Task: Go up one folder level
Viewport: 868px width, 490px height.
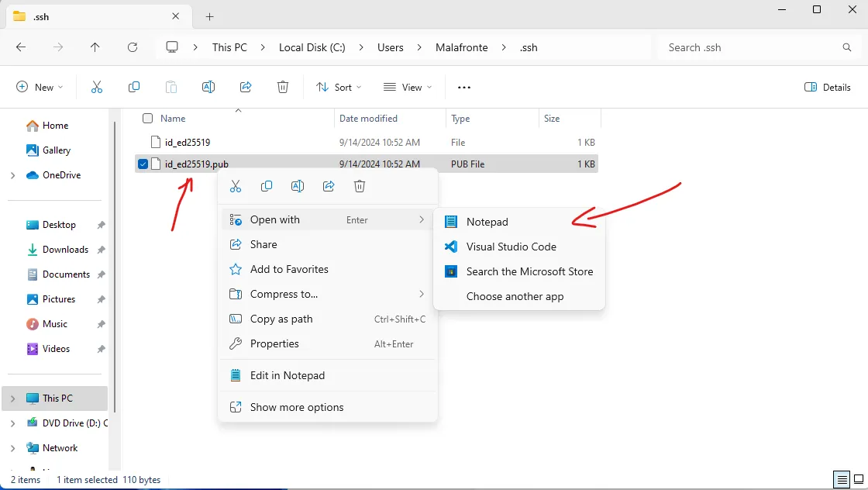Action: pyautogui.click(x=95, y=47)
